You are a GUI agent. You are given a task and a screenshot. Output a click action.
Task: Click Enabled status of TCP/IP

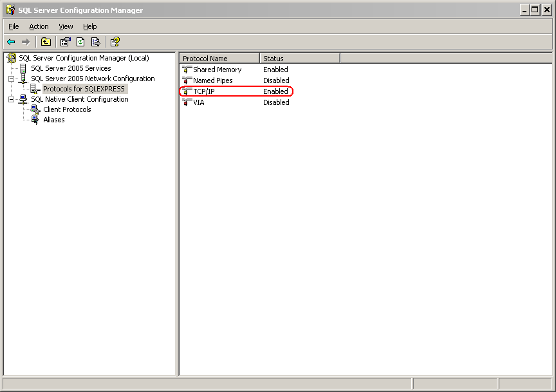pyautogui.click(x=275, y=91)
